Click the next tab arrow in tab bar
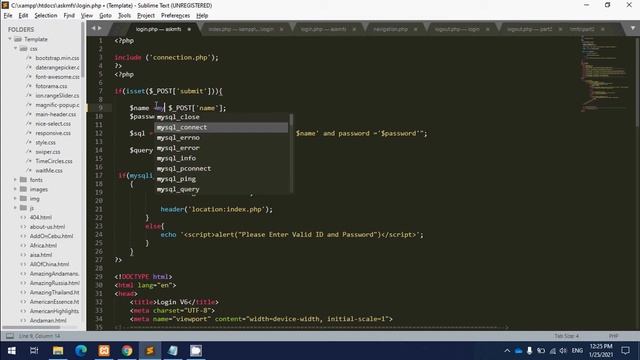This screenshot has height=360, width=640. pyautogui.click(x=100, y=28)
